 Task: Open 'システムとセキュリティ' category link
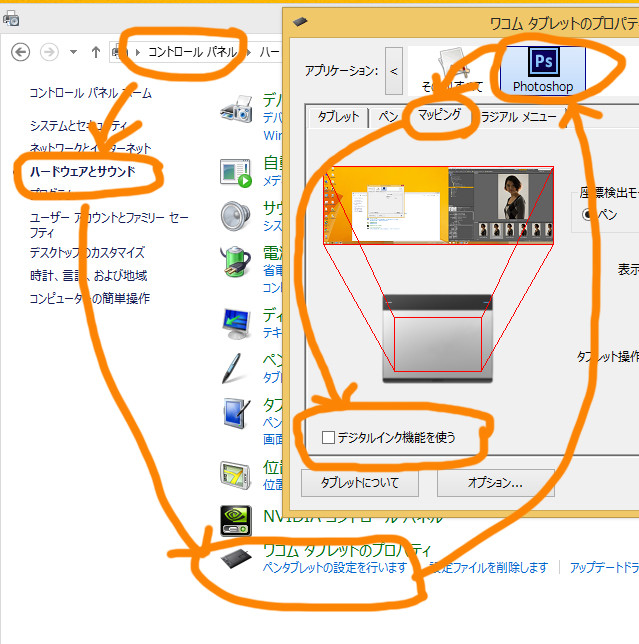pos(78,125)
